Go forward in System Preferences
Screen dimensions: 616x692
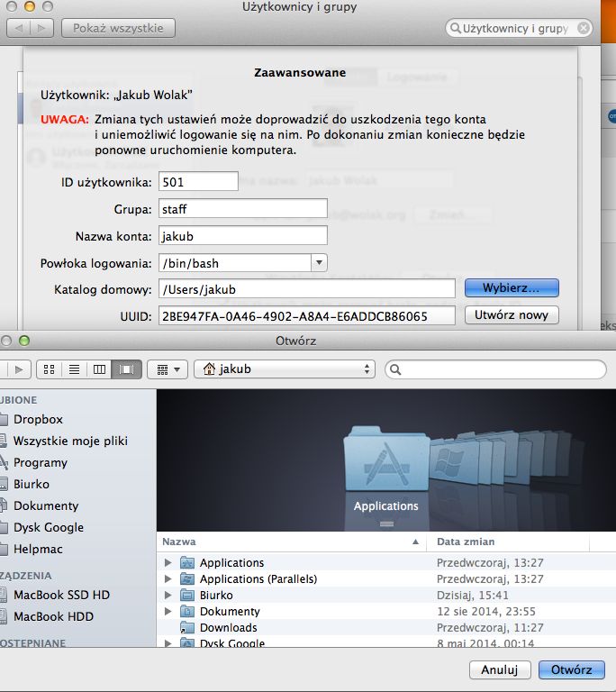[x=41, y=28]
